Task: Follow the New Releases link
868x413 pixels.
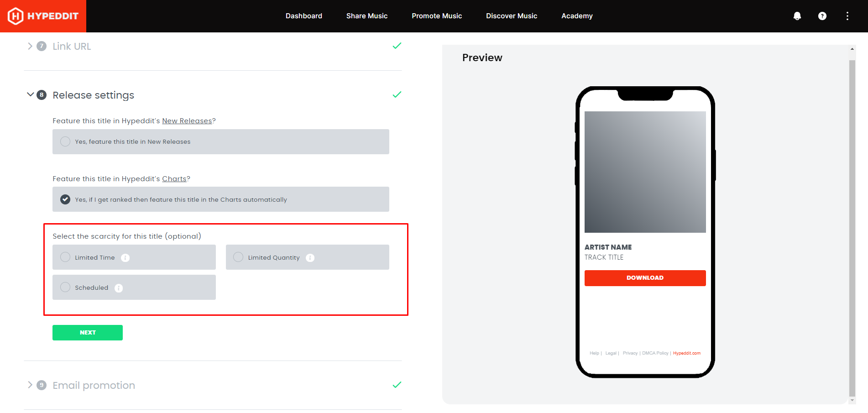Action: click(x=187, y=121)
